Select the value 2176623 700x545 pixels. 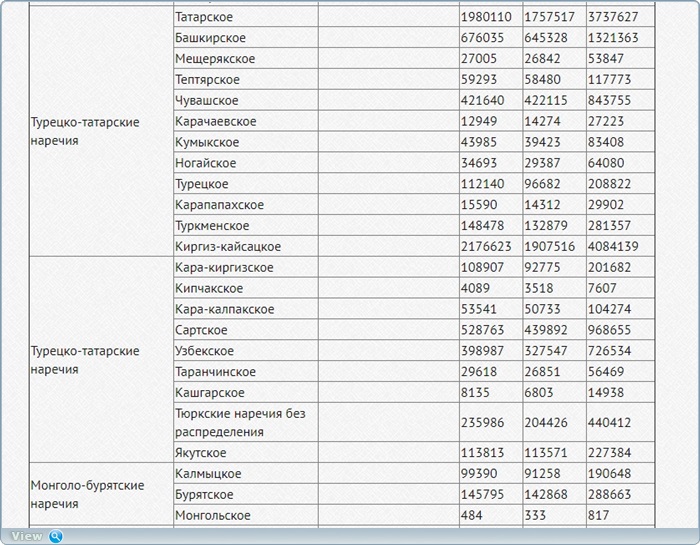[x=486, y=246]
